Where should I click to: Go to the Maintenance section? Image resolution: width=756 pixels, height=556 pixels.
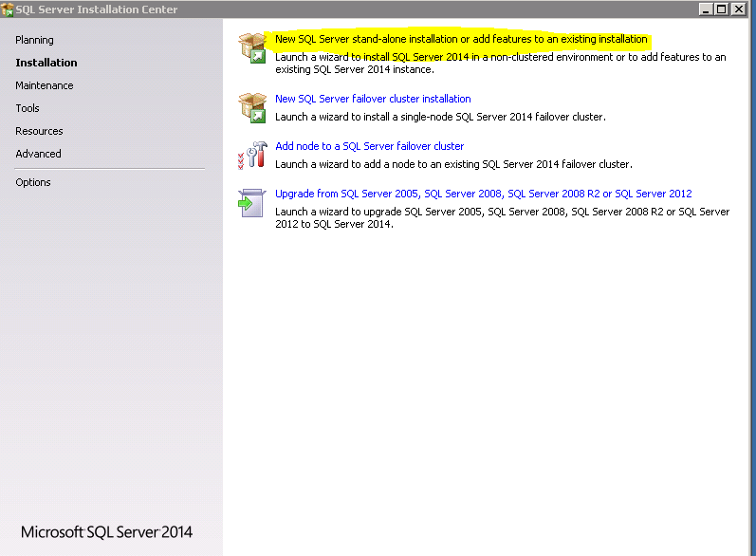pyautogui.click(x=45, y=85)
